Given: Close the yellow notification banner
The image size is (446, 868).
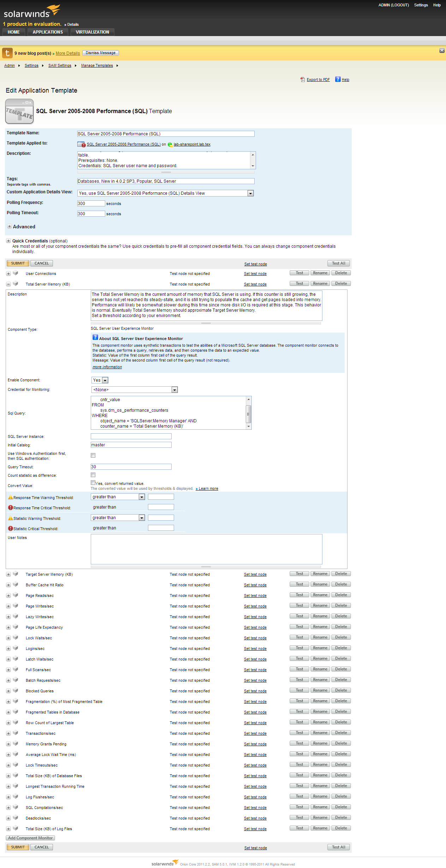Looking at the screenshot, I should pos(442,51).
